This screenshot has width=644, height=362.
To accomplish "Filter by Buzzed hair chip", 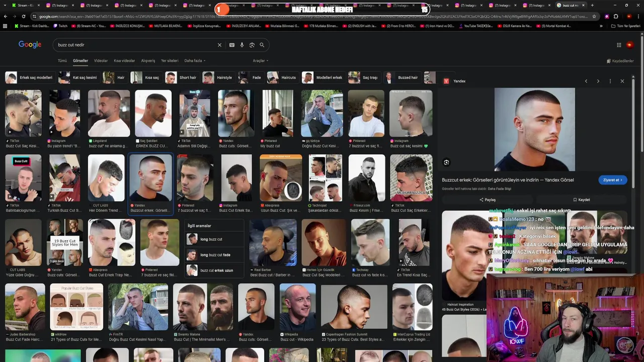I will pos(402,77).
